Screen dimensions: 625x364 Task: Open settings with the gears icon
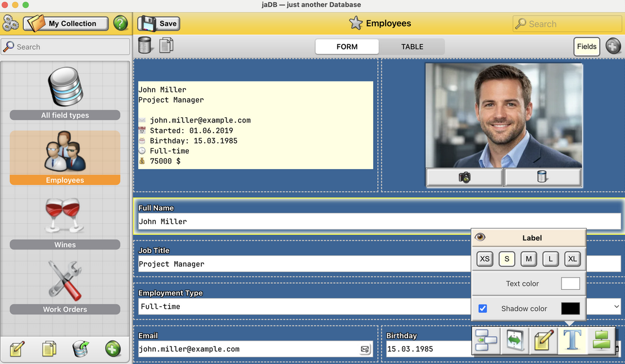pyautogui.click(x=11, y=24)
